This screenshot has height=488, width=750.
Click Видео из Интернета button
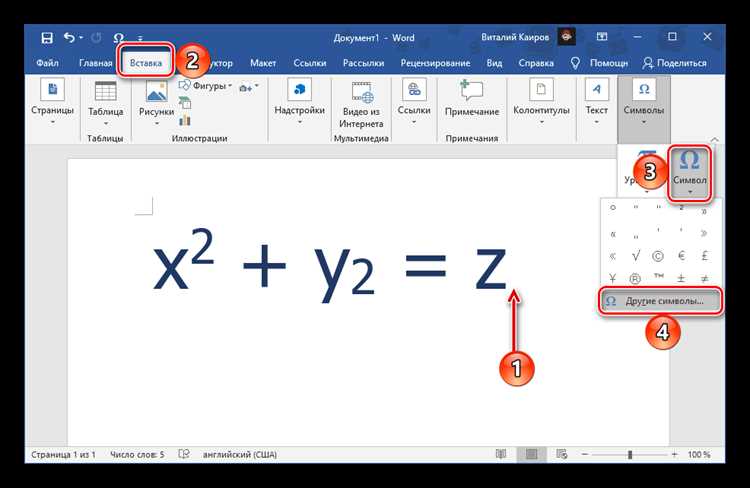[361, 104]
